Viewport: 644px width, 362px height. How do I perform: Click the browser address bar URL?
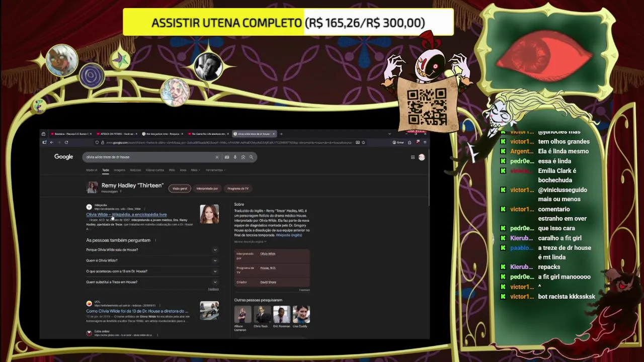tap(229, 142)
